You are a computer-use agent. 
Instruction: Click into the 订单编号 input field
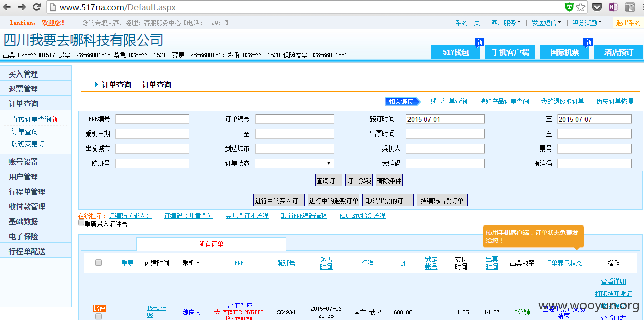point(295,119)
